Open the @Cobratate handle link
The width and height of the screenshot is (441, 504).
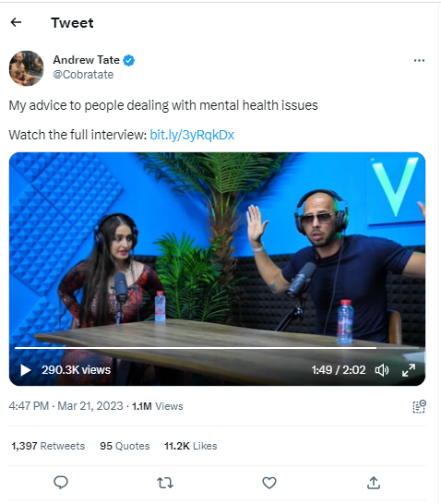pyautogui.click(x=83, y=75)
